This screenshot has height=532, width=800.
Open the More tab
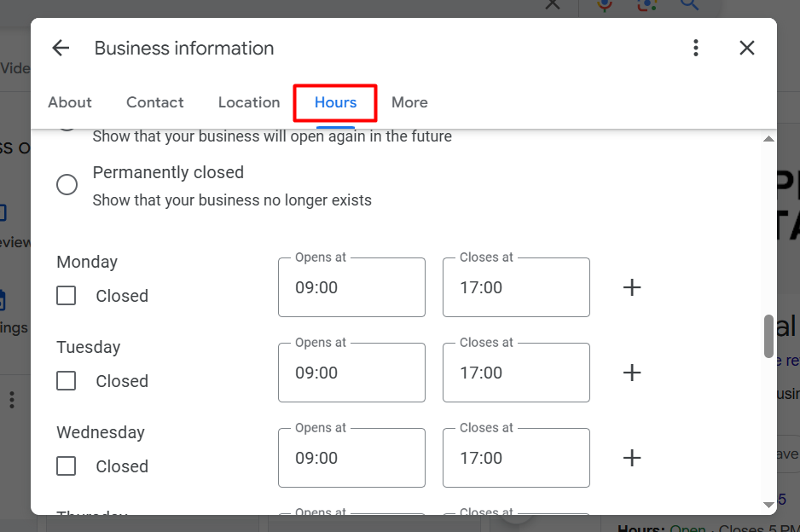pos(409,102)
